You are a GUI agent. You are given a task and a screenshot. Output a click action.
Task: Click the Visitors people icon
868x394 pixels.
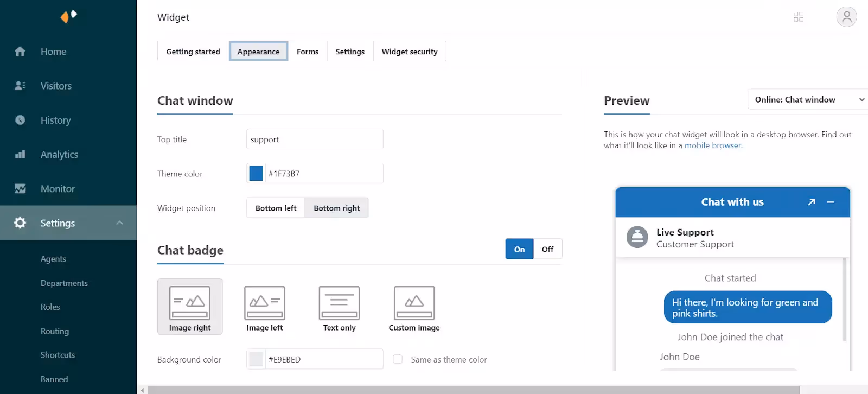tap(20, 86)
